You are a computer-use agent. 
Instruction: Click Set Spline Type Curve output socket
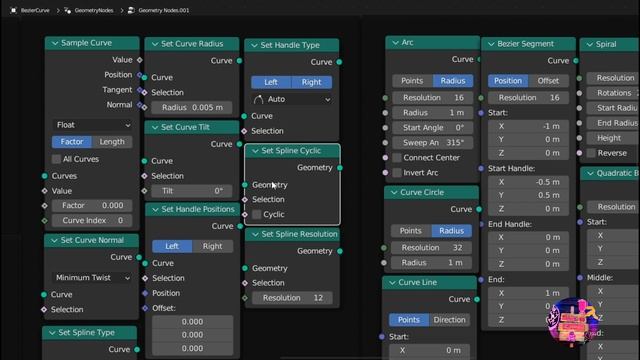pos(137,349)
